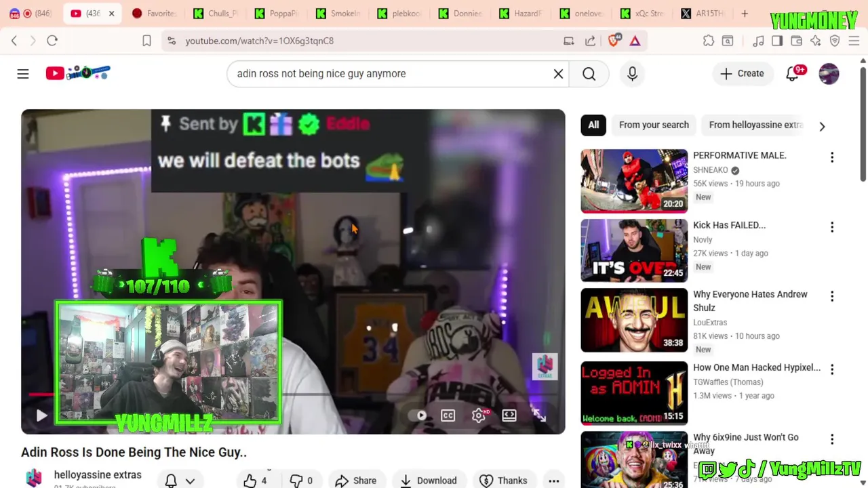Go to YouTube home via logo

tap(78, 73)
